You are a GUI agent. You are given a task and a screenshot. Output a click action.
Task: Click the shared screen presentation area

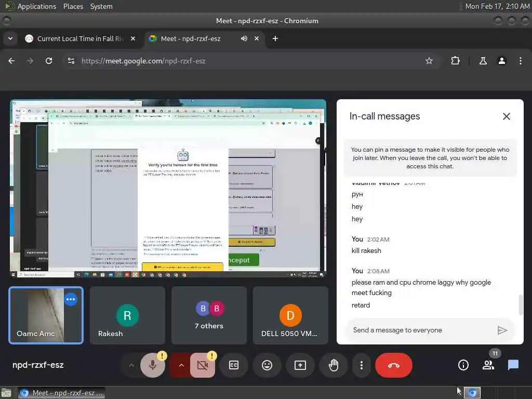coord(168,189)
